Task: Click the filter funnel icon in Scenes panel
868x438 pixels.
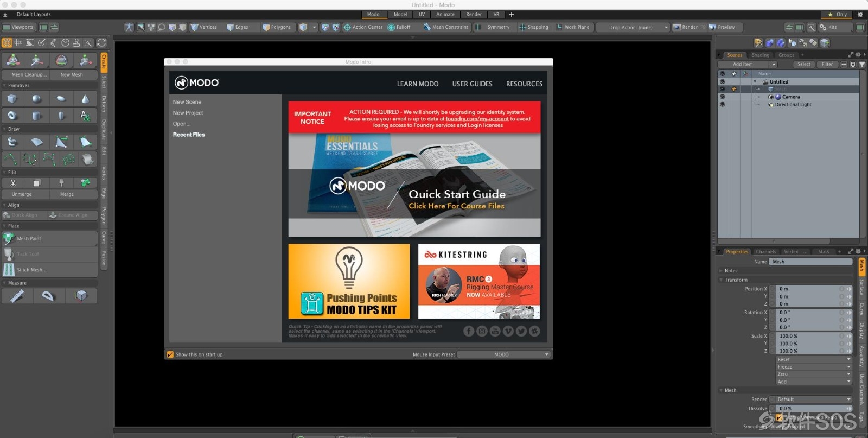Action: tap(862, 65)
